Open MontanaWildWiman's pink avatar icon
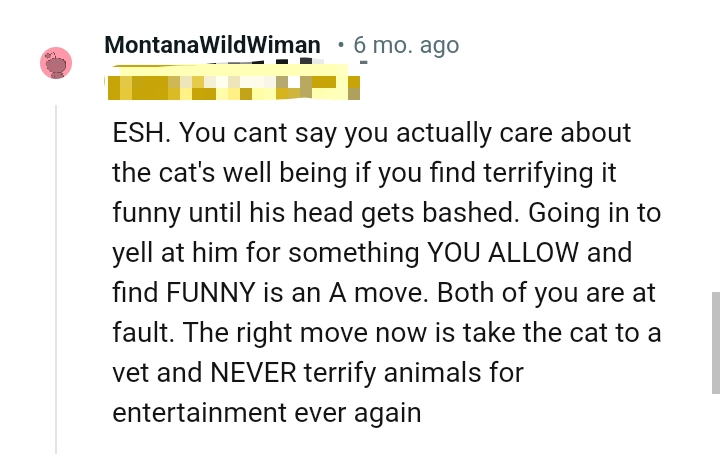This screenshot has width=720, height=454. tap(56, 63)
